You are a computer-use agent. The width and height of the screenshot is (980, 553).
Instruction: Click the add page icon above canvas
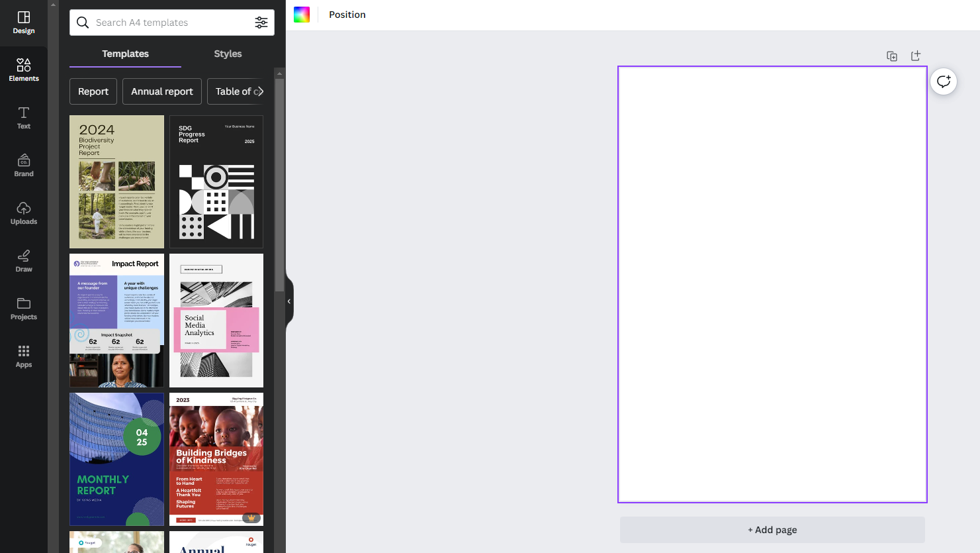916,56
